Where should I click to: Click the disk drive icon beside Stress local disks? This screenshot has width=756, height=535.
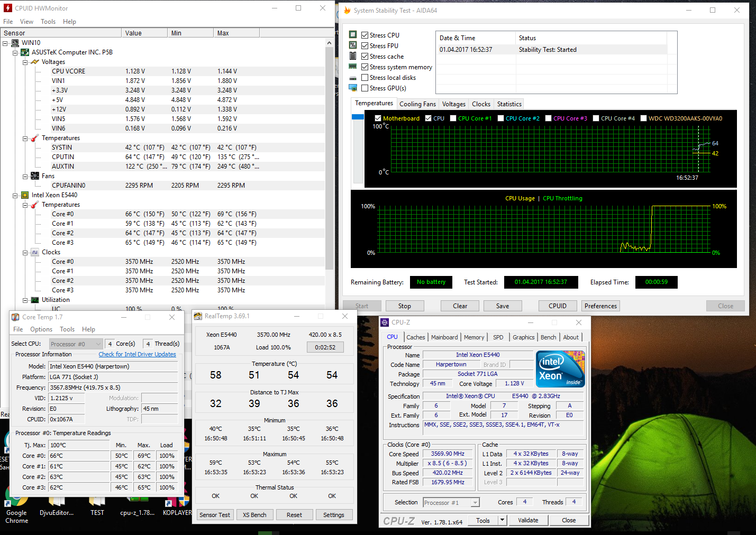pyautogui.click(x=353, y=78)
